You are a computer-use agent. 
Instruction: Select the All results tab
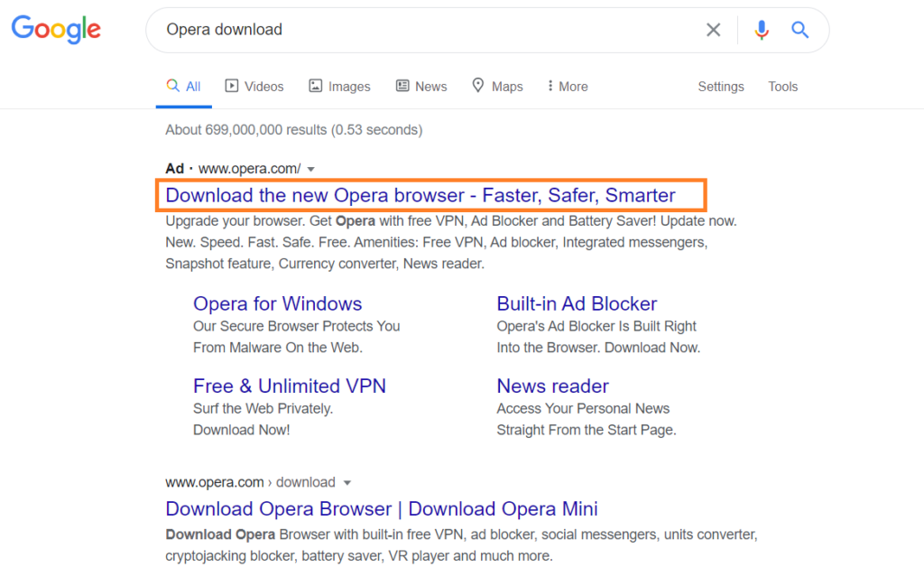point(183,87)
